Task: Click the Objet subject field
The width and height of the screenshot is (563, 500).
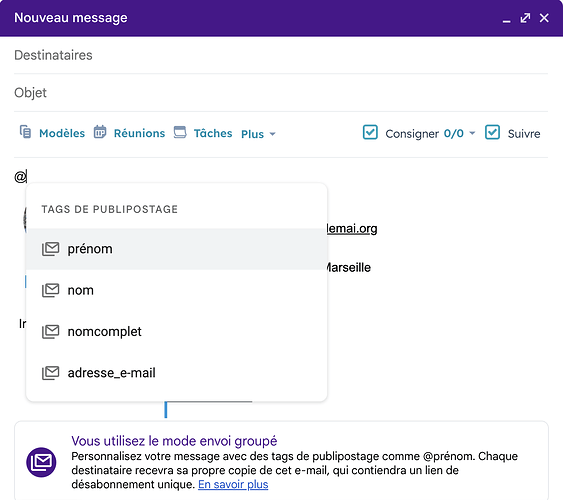Action: tap(281, 93)
